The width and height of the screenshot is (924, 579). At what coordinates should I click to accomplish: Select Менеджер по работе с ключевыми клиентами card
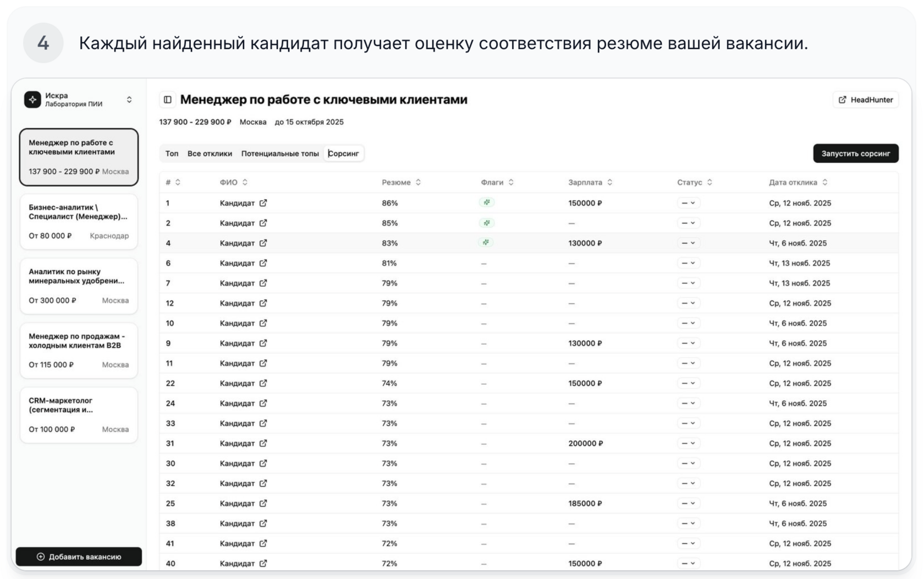79,157
